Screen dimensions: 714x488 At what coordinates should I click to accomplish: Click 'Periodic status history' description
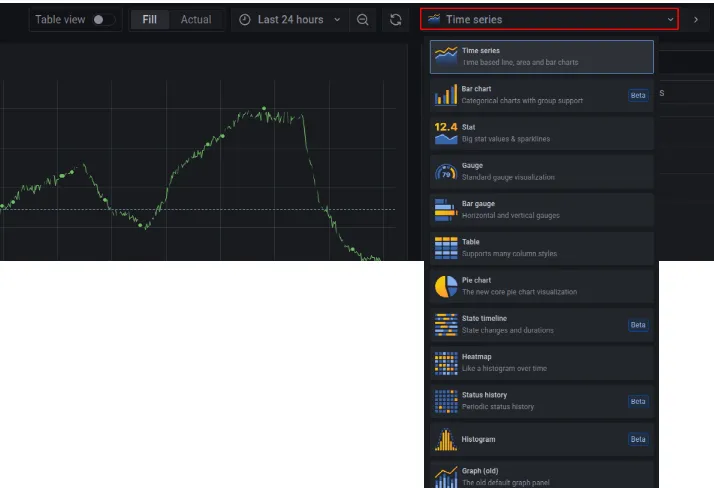click(x=498, y=407)
